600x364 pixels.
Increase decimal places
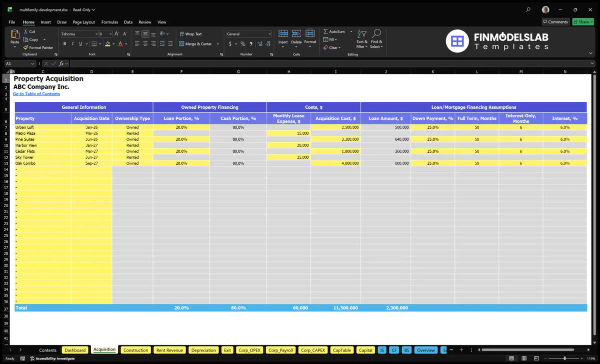point(260,44)
